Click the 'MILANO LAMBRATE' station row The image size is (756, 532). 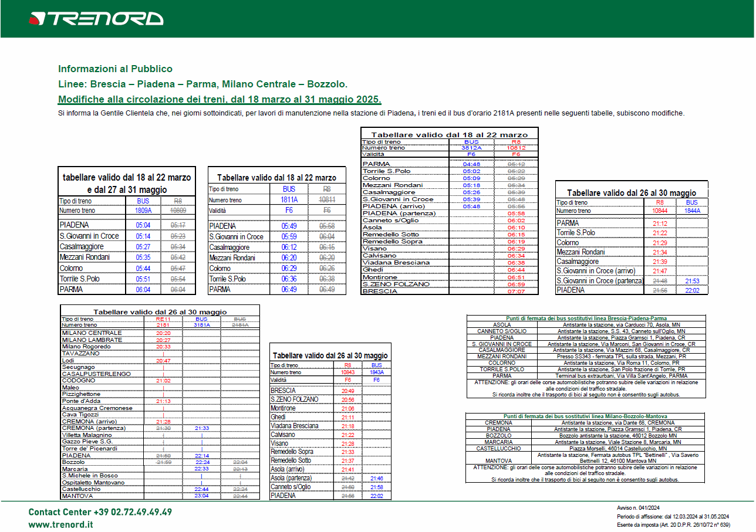(x=92, y=340)
